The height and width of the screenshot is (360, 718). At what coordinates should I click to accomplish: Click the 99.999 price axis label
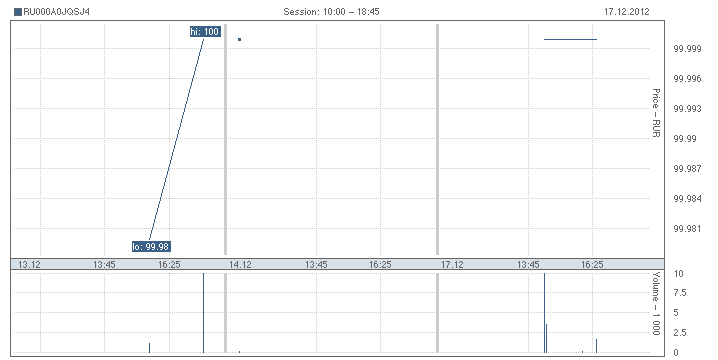coord(687,49)
